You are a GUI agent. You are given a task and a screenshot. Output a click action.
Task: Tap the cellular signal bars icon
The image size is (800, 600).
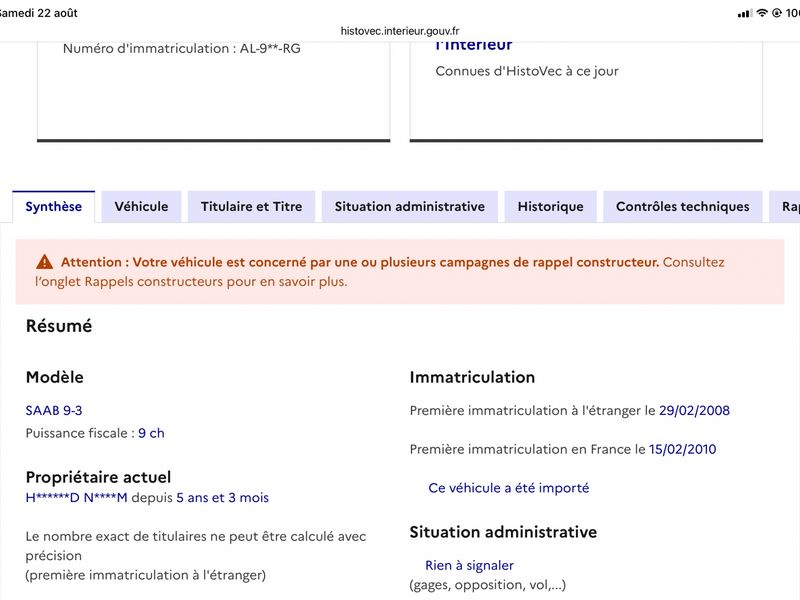pyautogui.click(x=744, y=13)
